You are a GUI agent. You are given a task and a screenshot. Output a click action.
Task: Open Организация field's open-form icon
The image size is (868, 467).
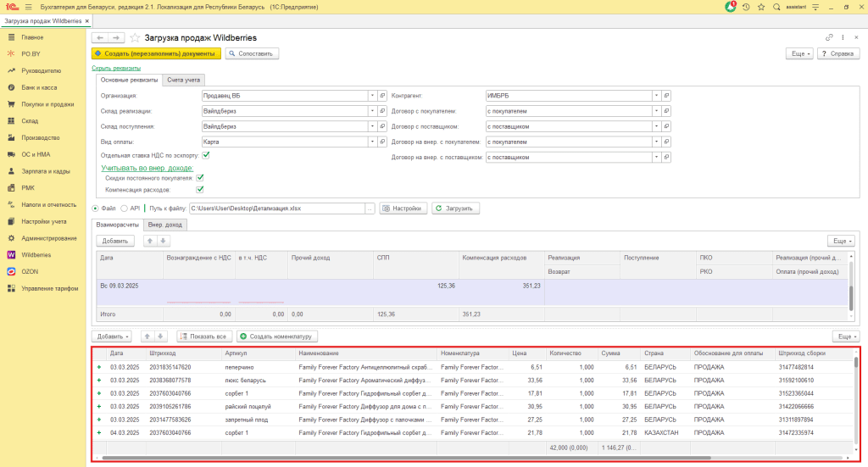click(382, 96)
